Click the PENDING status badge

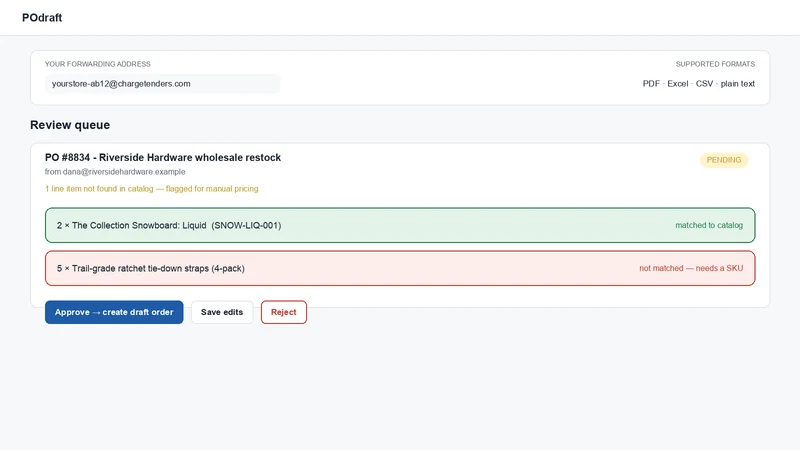point(723,160)
